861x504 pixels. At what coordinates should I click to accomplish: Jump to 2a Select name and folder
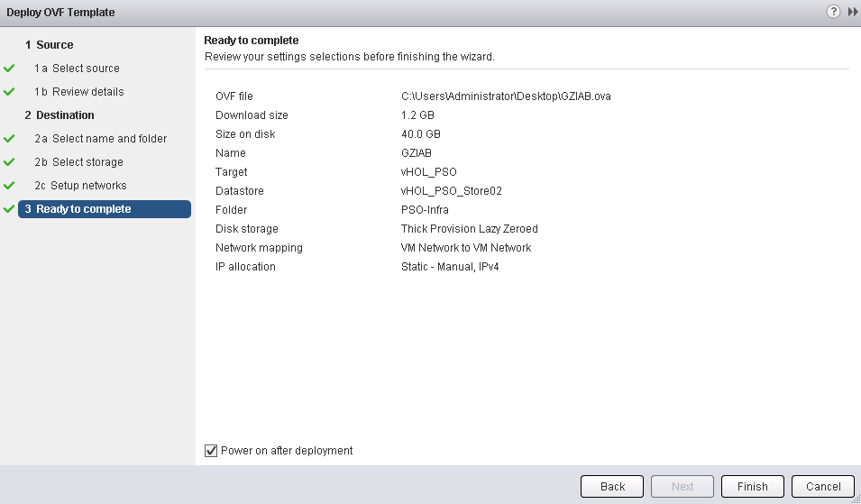109,139
